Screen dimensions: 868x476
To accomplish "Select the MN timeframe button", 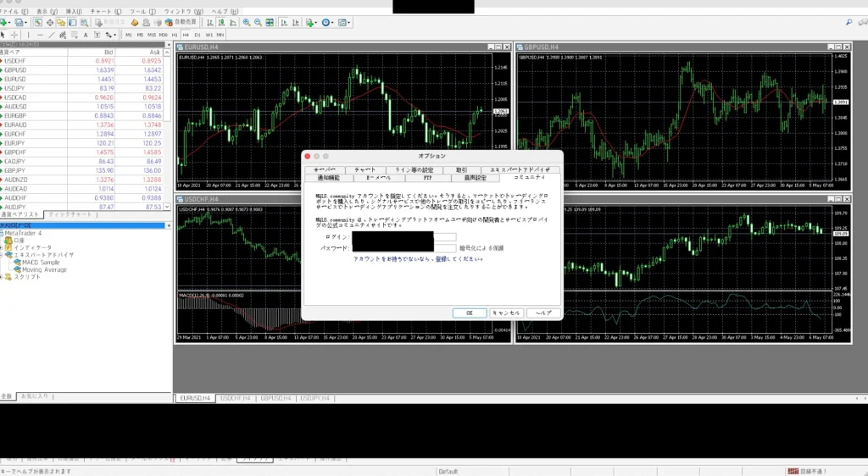I will pyautogui.click(x=220, y=35).
